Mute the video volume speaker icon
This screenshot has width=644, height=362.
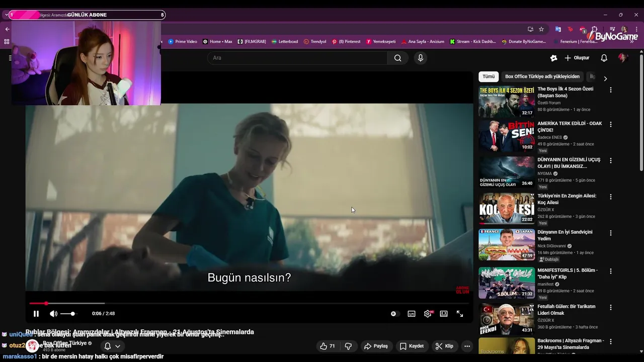pyautogui.click(x=53, y=314)
